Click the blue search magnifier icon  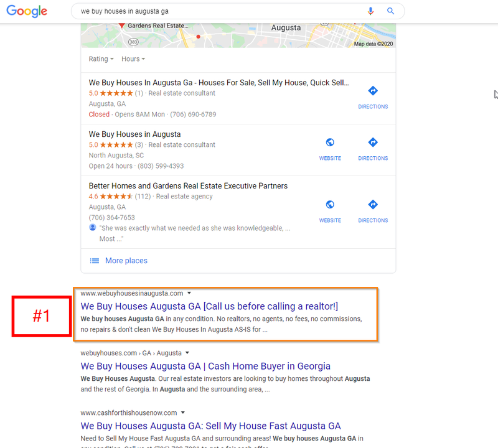pyautogui.click(x=390, y=11)
